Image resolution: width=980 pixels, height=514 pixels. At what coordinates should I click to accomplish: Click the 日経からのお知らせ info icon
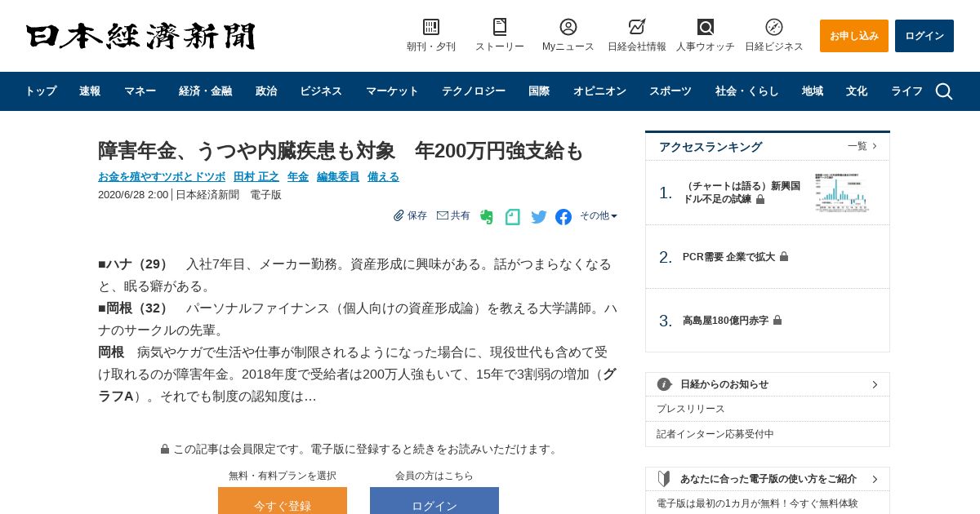[665, 384]
